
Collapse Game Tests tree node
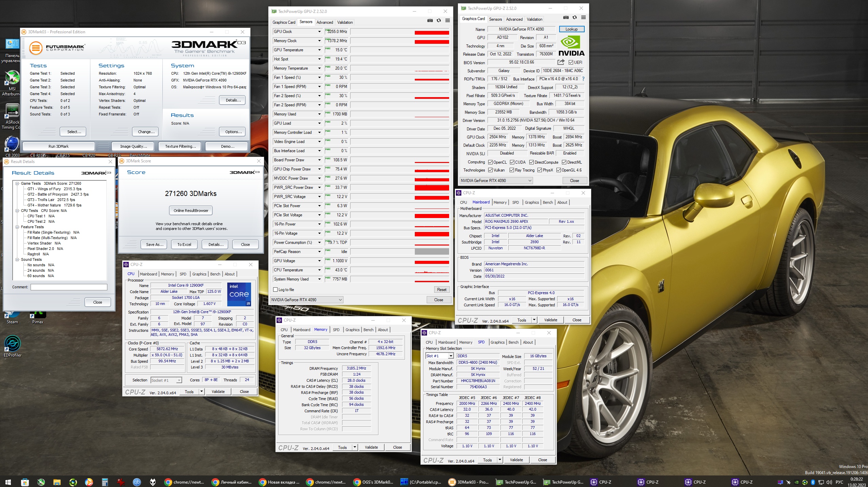(x=17, y=183)
